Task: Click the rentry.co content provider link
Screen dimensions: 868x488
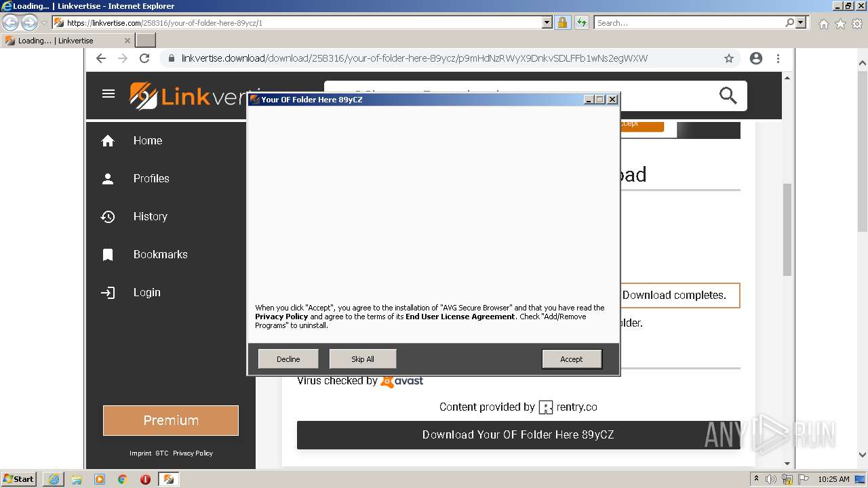Action: coord(568,407)
